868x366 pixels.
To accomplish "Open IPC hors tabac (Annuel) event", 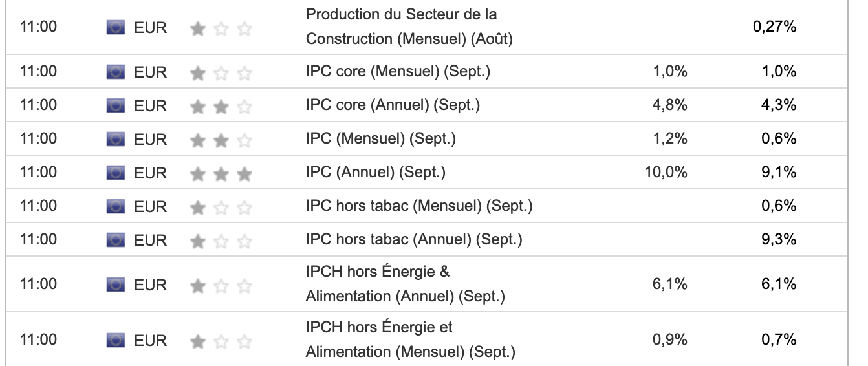I will [x=414, y=239].
